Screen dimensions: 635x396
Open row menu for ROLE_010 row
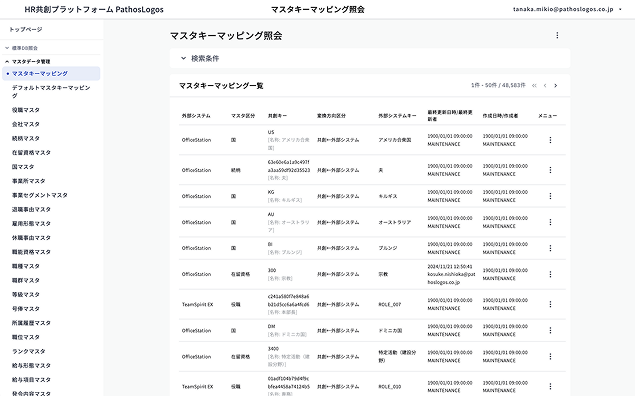pos(550,386)
